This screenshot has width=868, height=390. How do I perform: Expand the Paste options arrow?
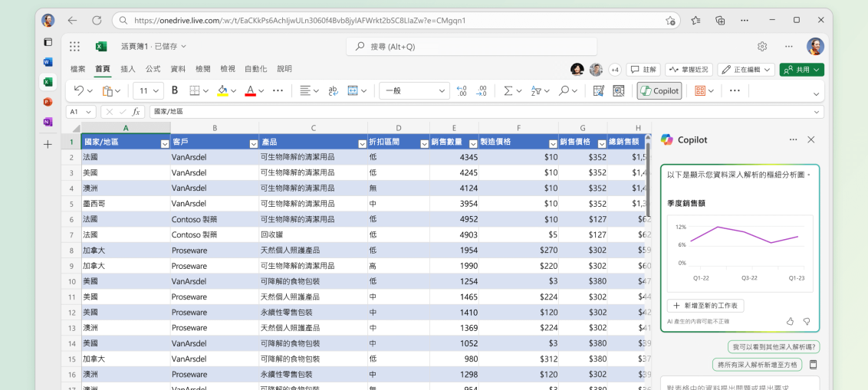pos(118,91)
